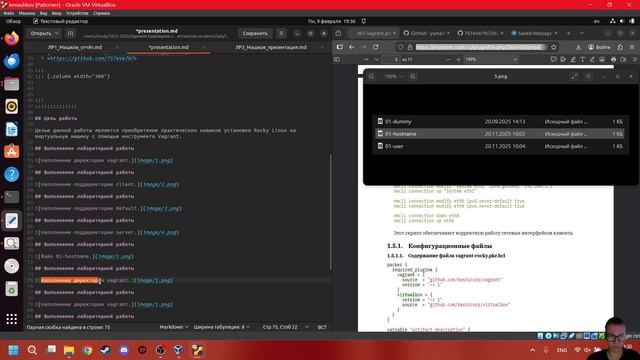Open the disc icon in the dock

pos(11,266)
